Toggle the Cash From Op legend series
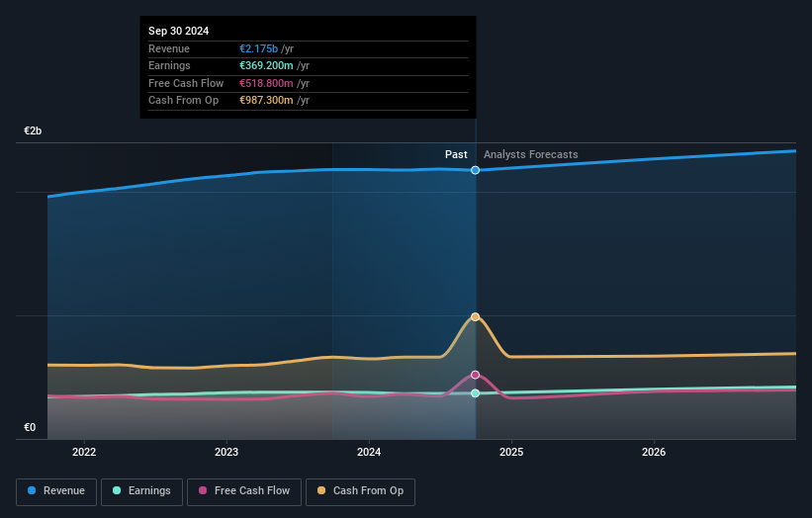This screenshot has height=518, width=812. 360,491
